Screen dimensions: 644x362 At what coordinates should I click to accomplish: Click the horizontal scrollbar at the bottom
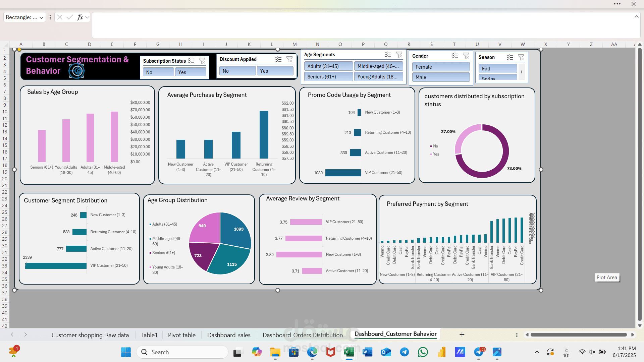click(x=577, y=335)
